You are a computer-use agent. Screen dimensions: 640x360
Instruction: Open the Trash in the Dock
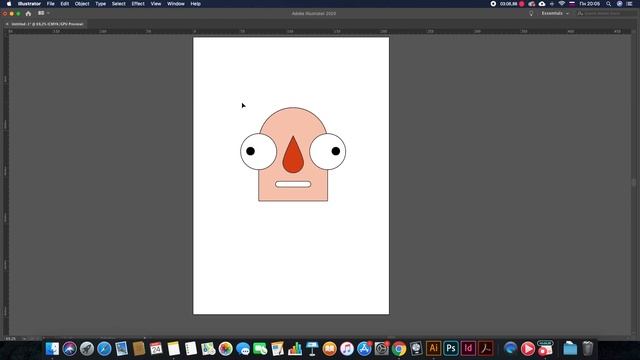(x=587, y=349)
